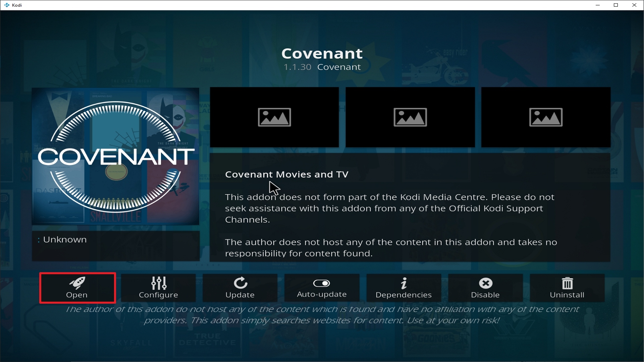Select the first screenshot placeholder
Viewport: 644px width, 362px height.
(274, 117)
